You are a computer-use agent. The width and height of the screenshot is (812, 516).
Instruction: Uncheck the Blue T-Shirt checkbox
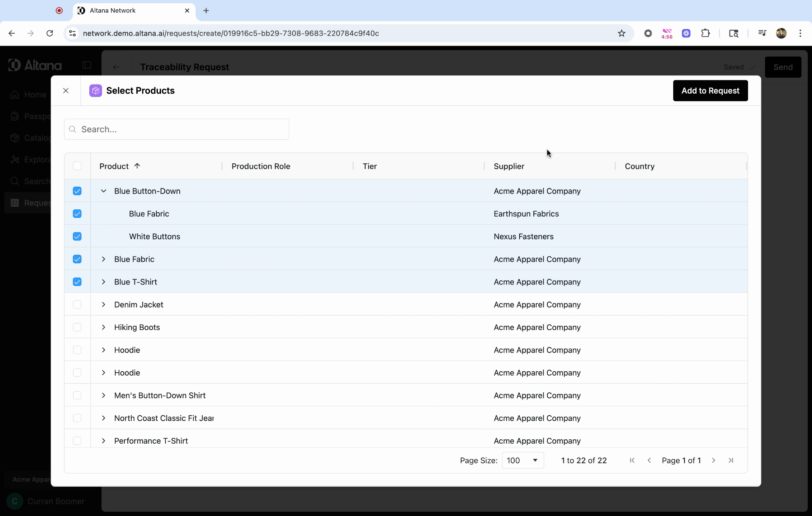coord(77,282)
